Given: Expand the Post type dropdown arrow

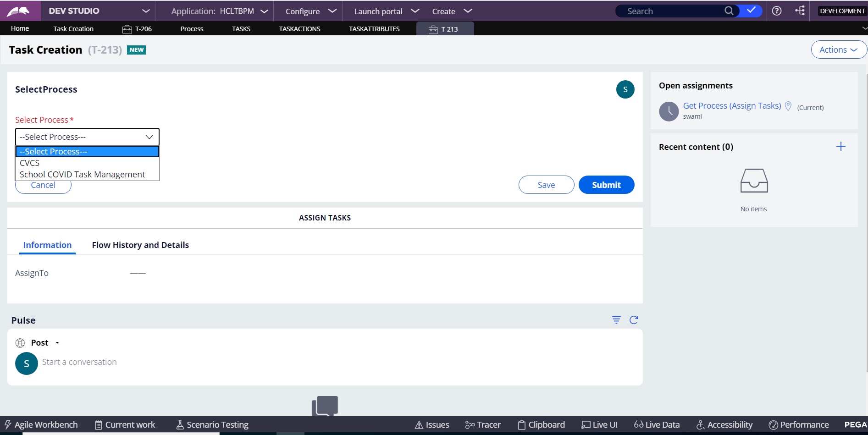Looking at the screenshot, I should (57, 343).
